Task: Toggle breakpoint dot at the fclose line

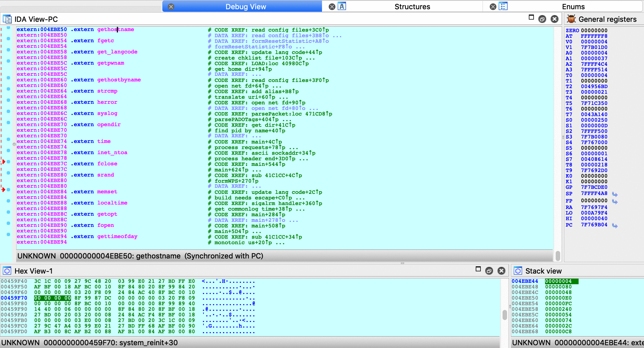Action: (8, 162)
